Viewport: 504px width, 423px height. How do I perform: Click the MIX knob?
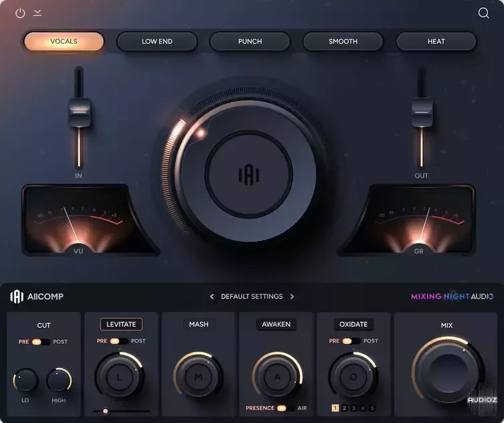pos(448,373)
